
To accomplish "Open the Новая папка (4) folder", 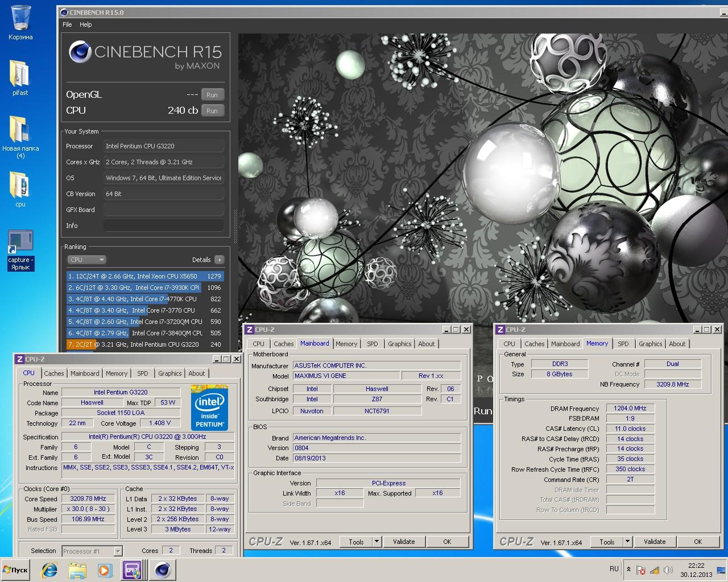I will 20,136.
